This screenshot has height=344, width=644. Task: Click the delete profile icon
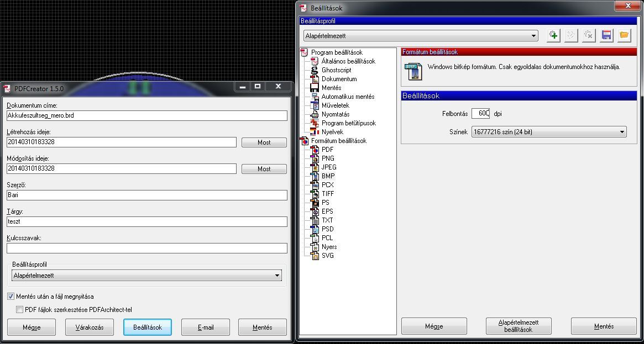(x=589, y=35)
